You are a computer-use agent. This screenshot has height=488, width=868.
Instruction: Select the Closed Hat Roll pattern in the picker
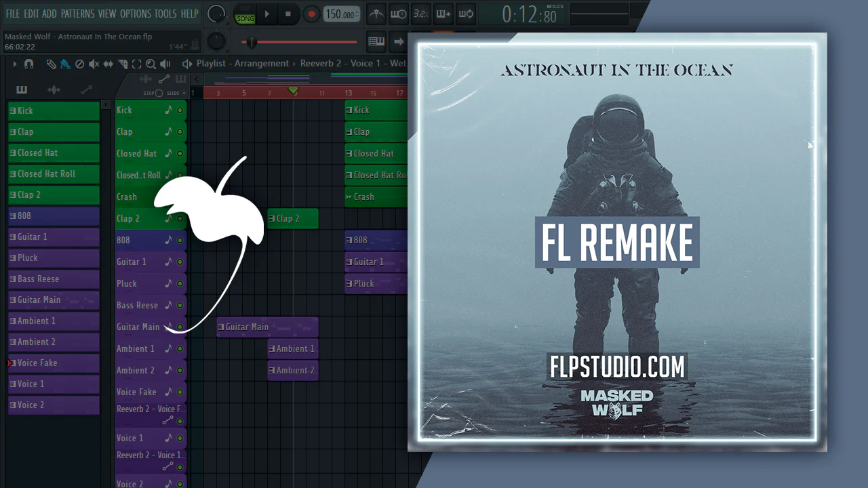tap(54, 174)
